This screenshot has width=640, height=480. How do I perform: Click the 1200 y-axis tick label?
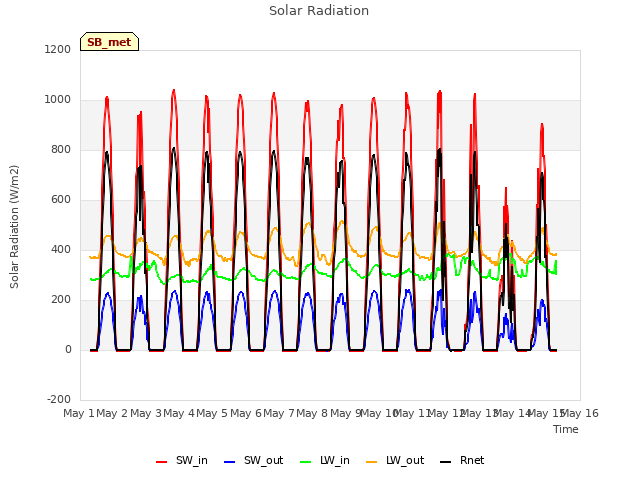58,49
